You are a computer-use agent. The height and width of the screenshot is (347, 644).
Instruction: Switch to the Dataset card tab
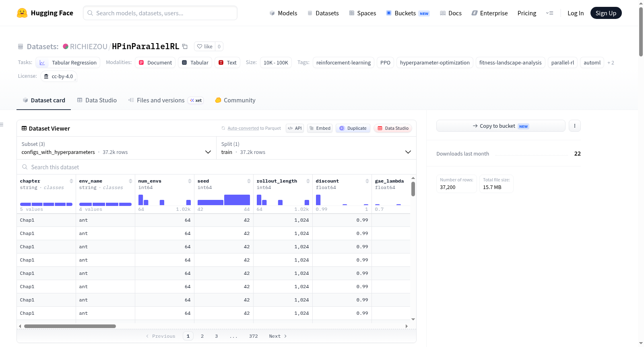point(43,100)
